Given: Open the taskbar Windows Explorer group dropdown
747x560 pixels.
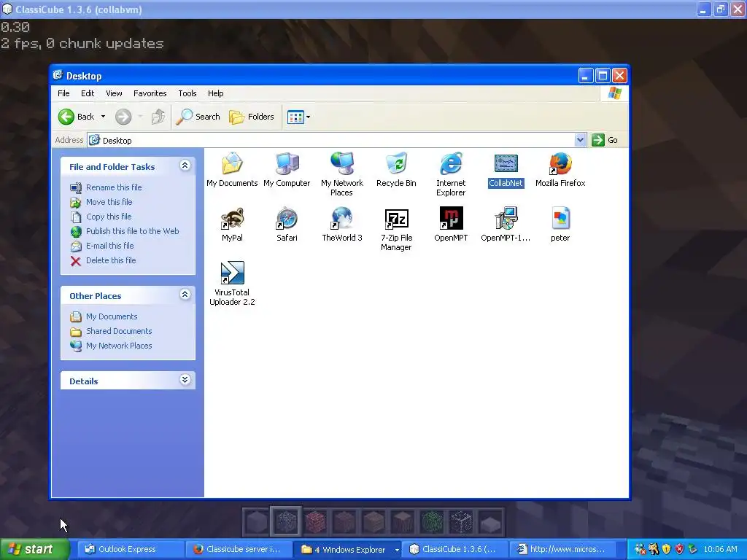Looking at the screenshot, I should (x=396, y=550).
